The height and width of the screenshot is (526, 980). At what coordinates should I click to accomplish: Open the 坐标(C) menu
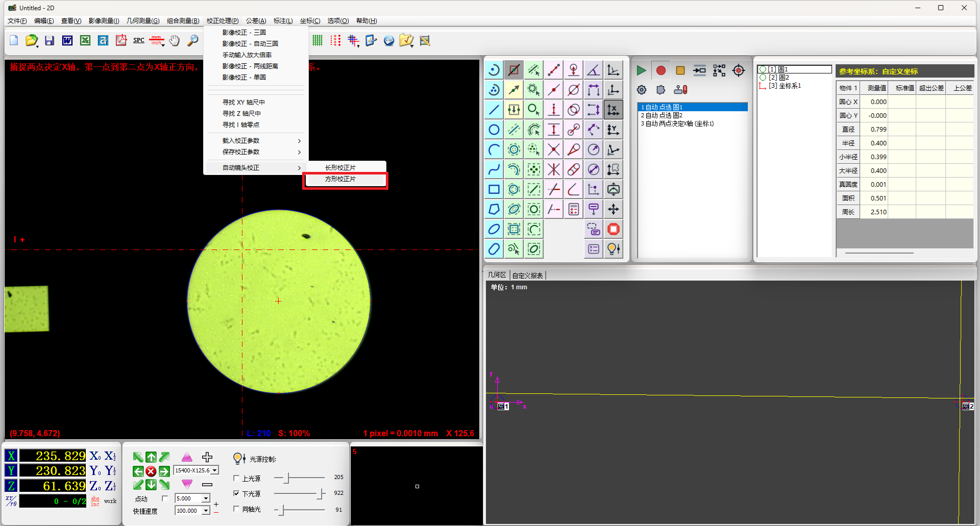tap(310, 21)
